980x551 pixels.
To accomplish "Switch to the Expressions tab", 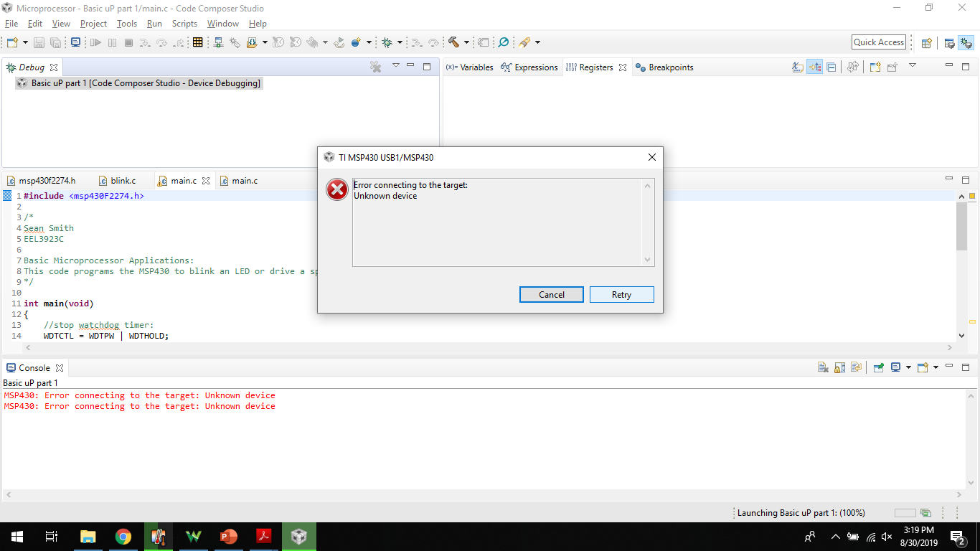I will click(x=530, y=67).
